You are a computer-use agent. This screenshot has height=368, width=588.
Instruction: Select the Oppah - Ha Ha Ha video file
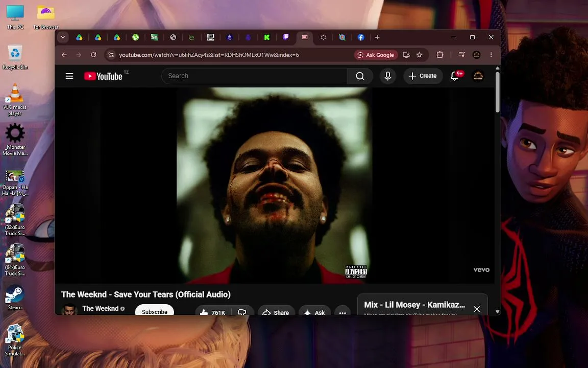tap(15, 183)
